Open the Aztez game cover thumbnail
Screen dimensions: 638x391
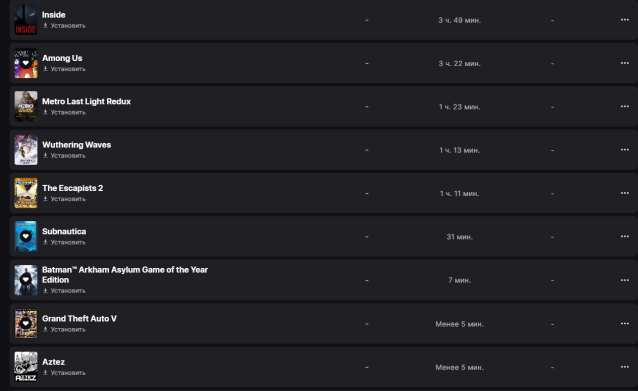(x=26, y=367)
